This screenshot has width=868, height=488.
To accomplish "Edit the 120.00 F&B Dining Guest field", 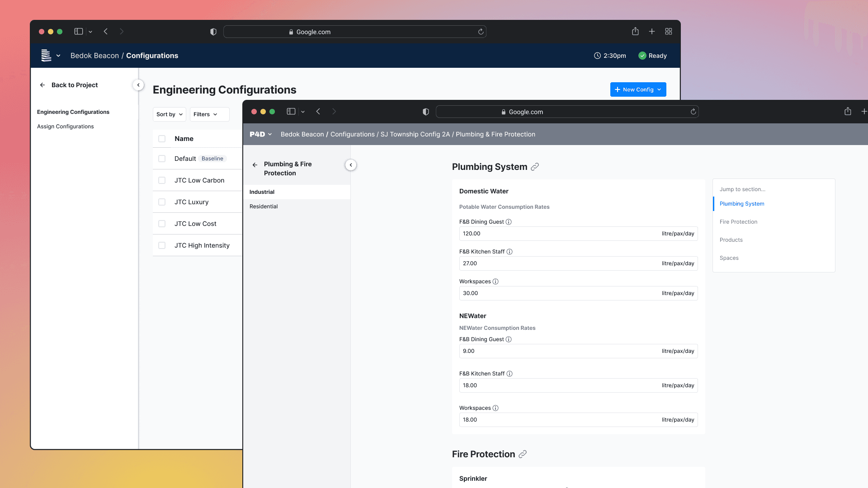I will tap(578, 234).
